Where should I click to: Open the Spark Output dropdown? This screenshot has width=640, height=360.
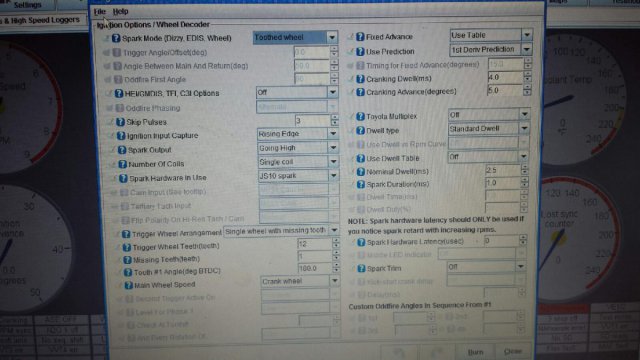(333, 148)
